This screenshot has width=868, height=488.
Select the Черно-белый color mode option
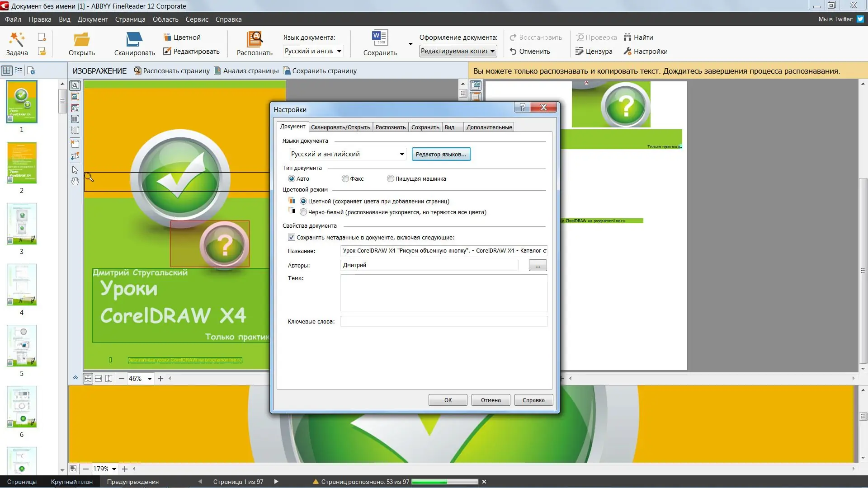click(x=303, y=212)
